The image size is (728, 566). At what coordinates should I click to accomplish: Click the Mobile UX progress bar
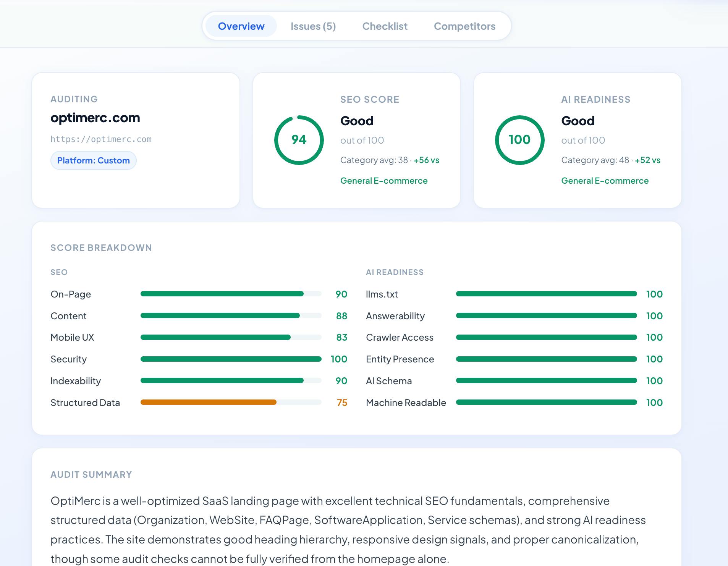coord(231,337)
